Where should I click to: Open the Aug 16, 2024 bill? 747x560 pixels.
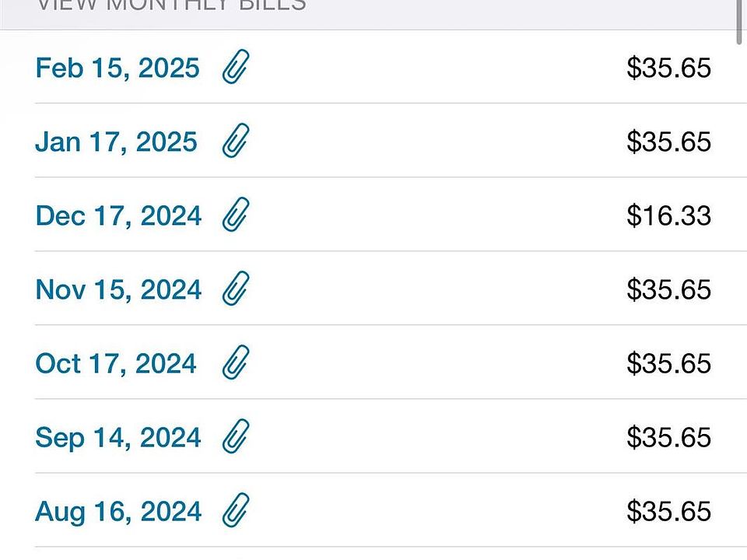pyautogui.click(x=118, y=511)
